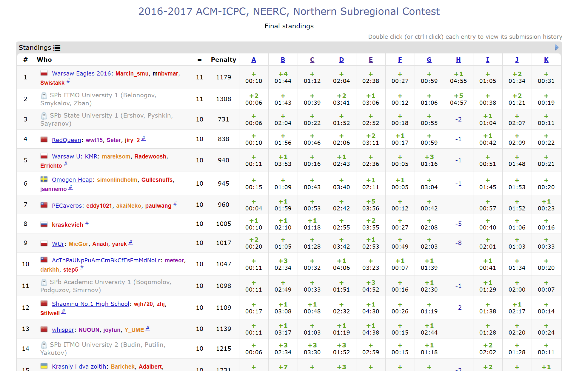Click ghost icon beside SPb ITMO University 1

[44, 96]
